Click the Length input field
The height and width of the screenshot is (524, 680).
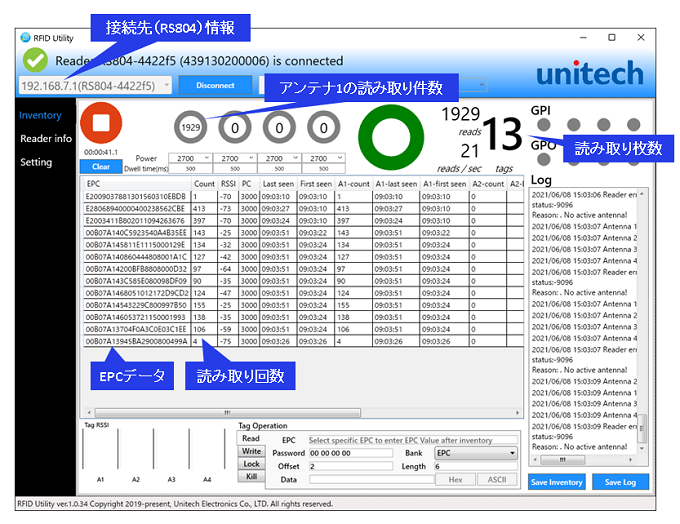476,466
